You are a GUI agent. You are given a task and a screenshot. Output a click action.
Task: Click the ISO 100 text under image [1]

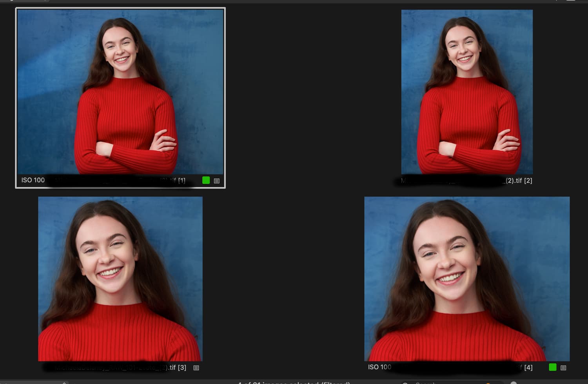click(33, 180)
